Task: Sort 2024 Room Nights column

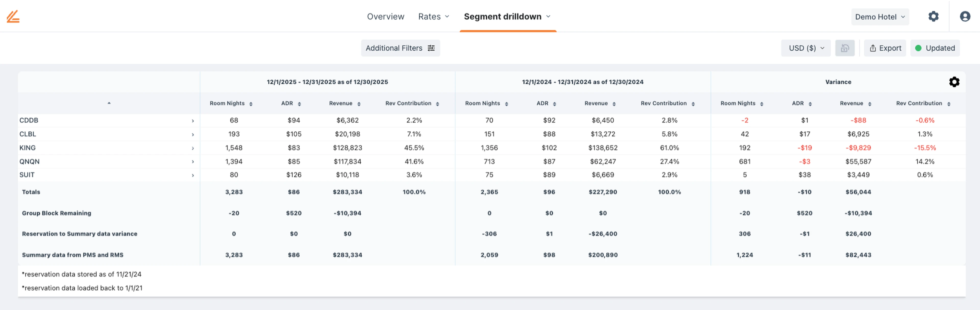Action: [506, 104]
